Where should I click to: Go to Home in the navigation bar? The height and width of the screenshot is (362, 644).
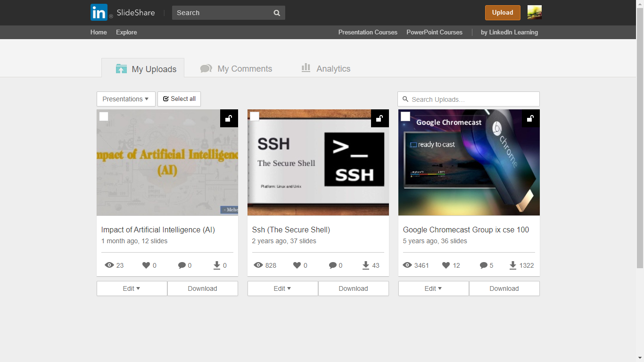click(x=99, y=33)
